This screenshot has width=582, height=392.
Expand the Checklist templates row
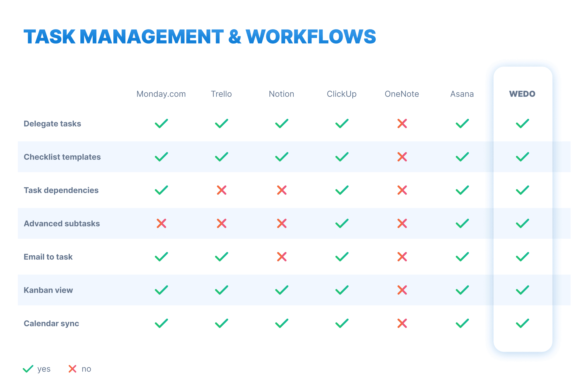(x=62, y=157)
